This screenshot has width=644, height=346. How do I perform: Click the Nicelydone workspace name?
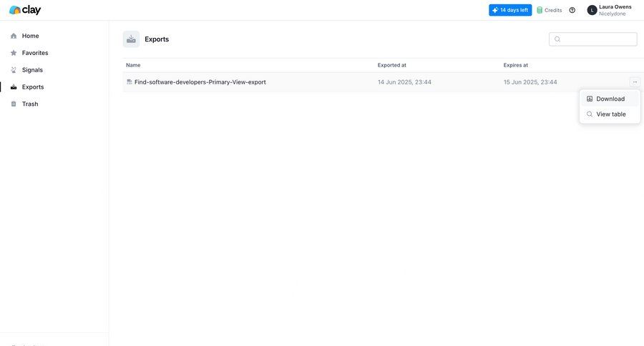612,14
